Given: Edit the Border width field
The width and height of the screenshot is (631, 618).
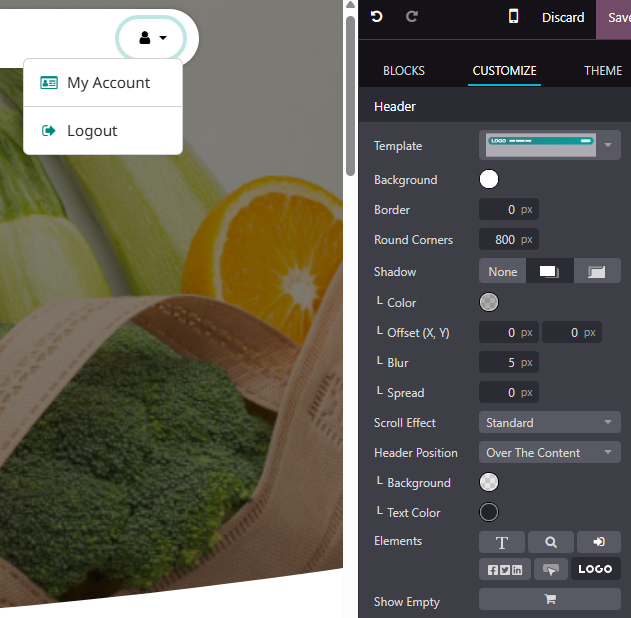Looking at the screenshot, I should click(x=508, y=210).
